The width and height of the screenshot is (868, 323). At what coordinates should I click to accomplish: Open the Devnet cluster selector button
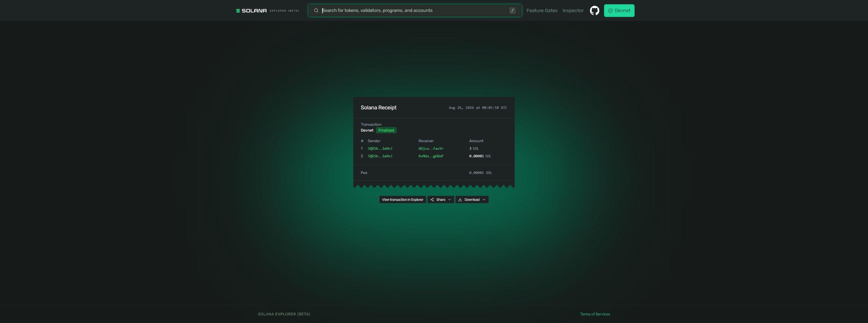(x=619, y=10)
